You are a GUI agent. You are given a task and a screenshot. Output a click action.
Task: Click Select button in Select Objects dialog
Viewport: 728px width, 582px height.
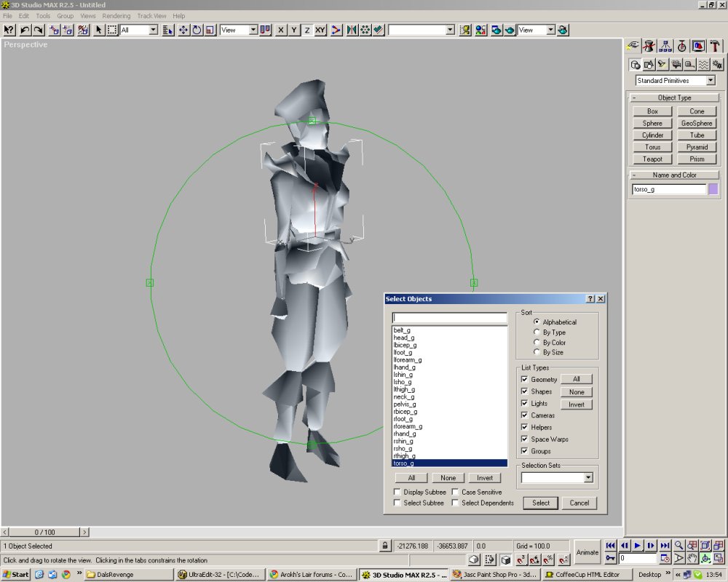pyautogui.click(x=540, y=503)
